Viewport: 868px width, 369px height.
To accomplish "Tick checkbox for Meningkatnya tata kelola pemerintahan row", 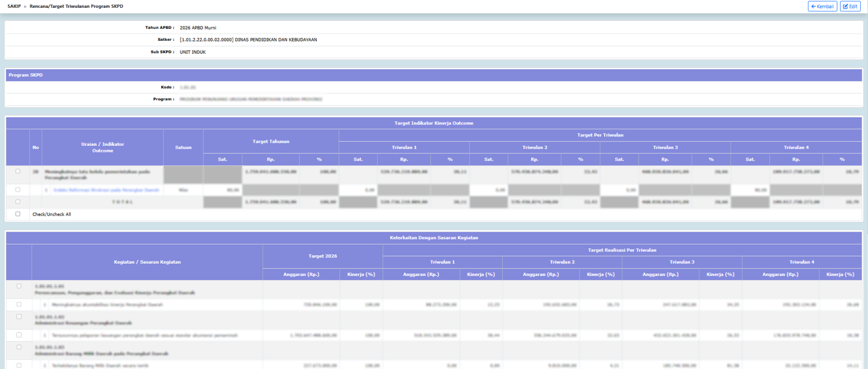I will tap(18, 171).
